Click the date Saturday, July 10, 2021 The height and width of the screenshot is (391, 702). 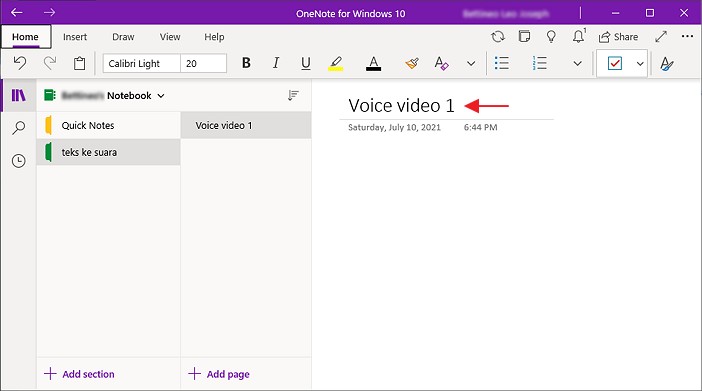click(394, 127)
